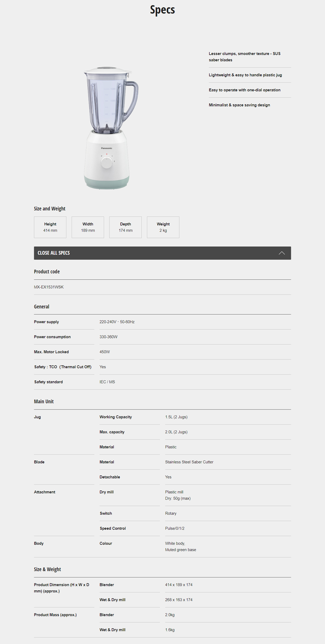Click the Main Unit section heading
The image size is (325, 644).
tap(44, 401)
